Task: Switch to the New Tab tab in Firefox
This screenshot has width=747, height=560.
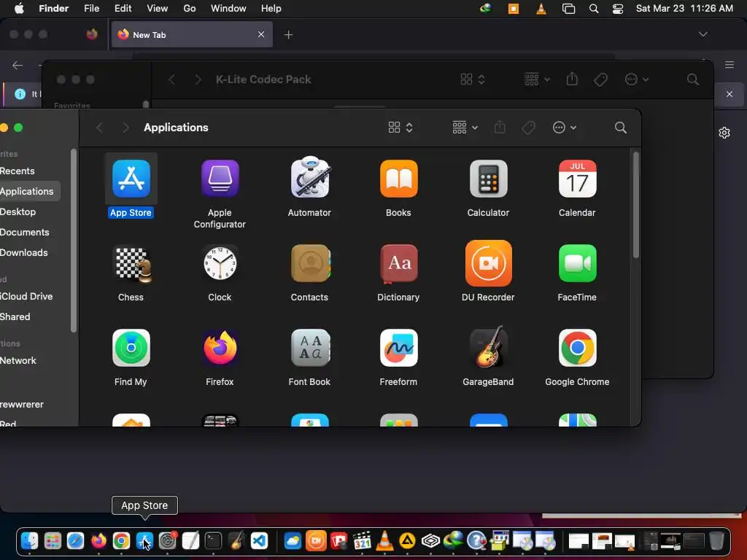Action: (x=192, y=34)
